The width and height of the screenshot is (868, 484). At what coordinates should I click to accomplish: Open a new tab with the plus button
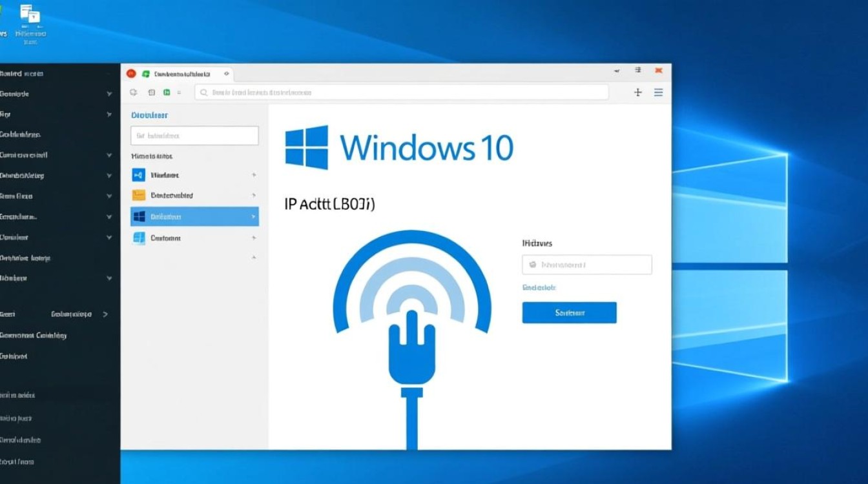click(637, 92)
